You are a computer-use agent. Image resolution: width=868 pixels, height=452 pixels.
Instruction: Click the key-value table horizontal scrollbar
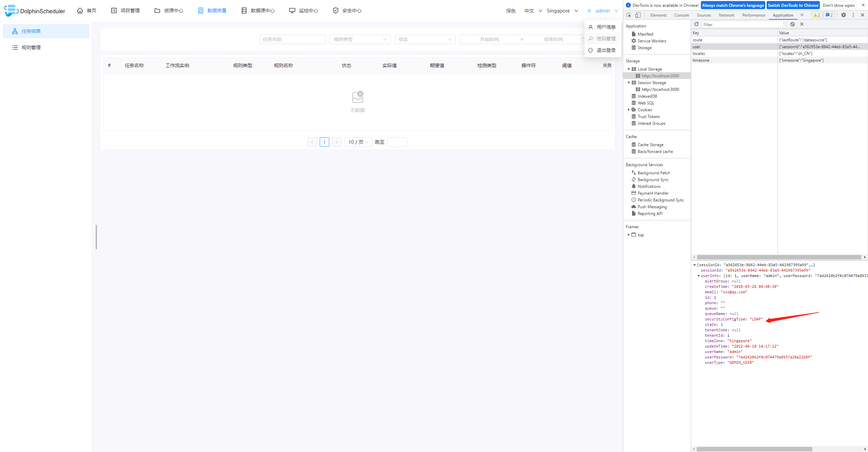coord(778,257)
